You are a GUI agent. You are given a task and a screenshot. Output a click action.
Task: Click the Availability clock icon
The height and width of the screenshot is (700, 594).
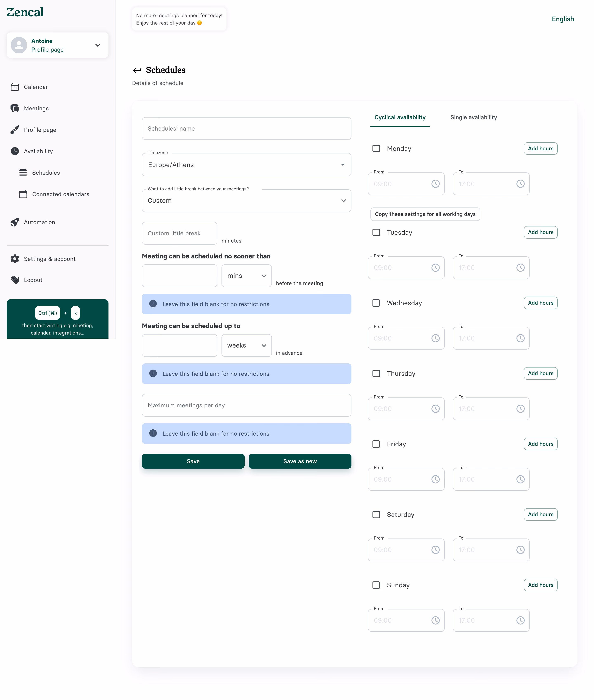15,151
